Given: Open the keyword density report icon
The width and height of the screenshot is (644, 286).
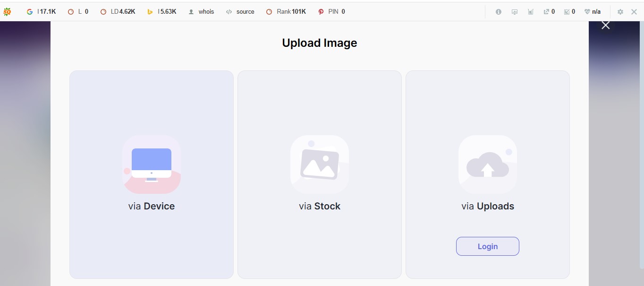Looking at the screenshot, I should [x=530, y=11].
